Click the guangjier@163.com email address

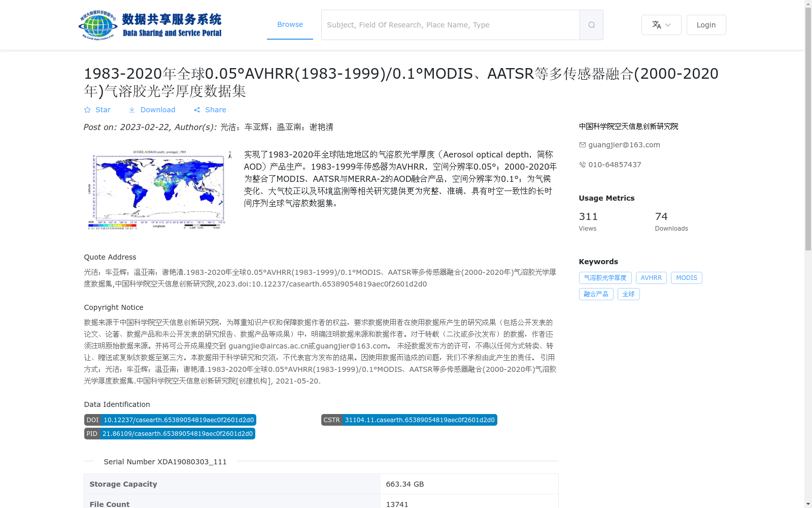(x=624, y=145)
